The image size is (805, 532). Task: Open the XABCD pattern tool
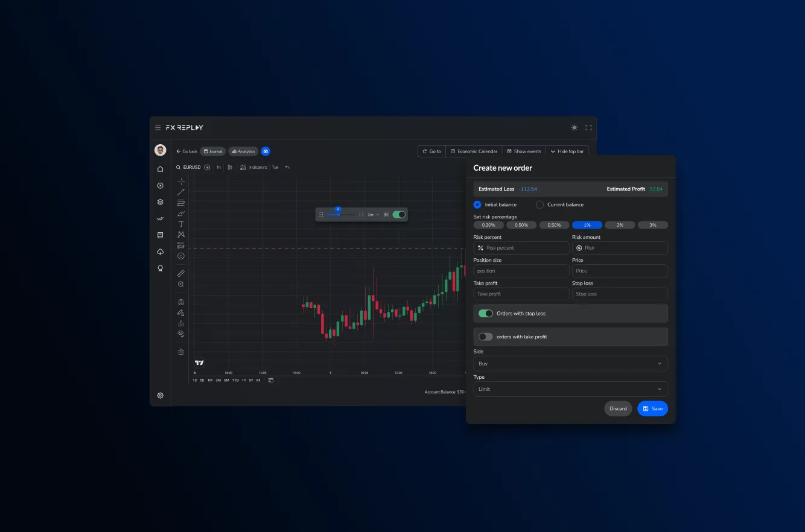point(180,234)
